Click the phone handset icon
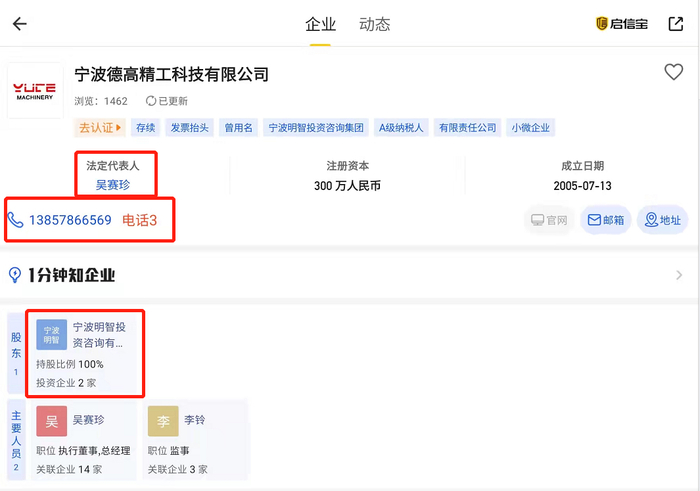The width and height of the screenshot is (700, 491). click(x=16, y=220)
